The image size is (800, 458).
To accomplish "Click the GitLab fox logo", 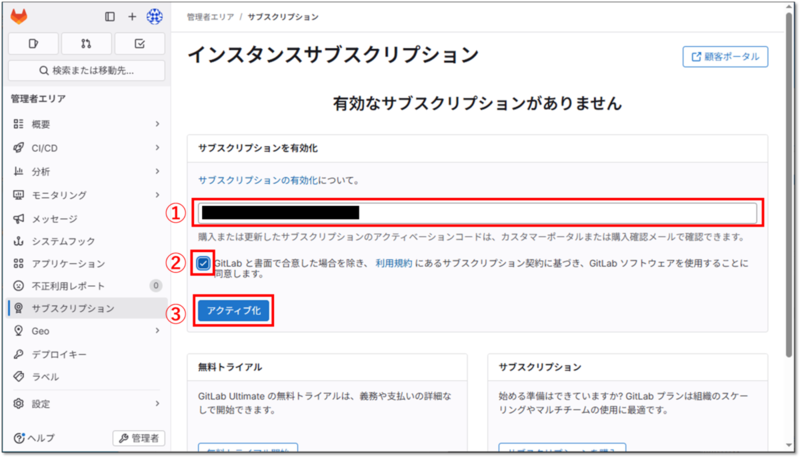I will pos(19,16).
